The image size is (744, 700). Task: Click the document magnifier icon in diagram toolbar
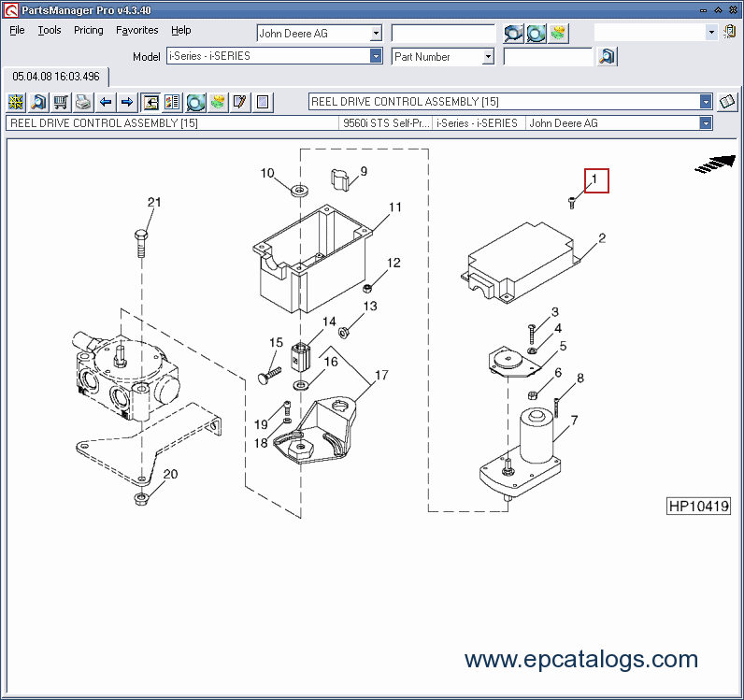pos(38,102)
